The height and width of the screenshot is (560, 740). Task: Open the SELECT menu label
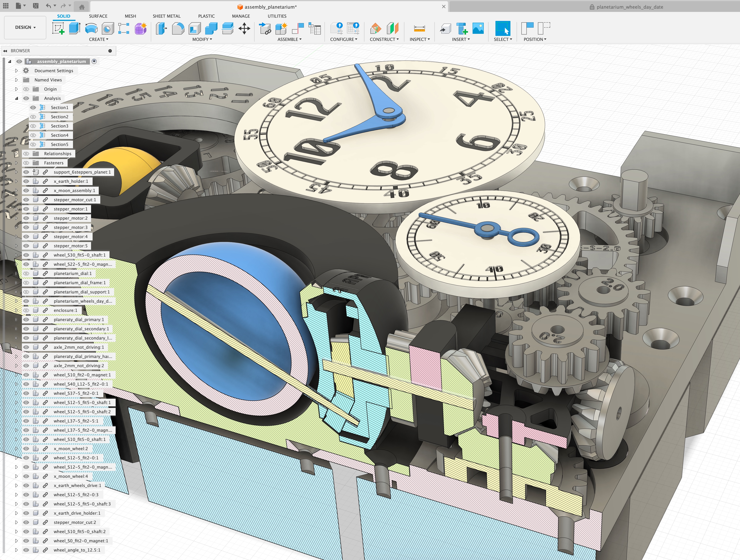pyautogui.click(x=503, y=39)
